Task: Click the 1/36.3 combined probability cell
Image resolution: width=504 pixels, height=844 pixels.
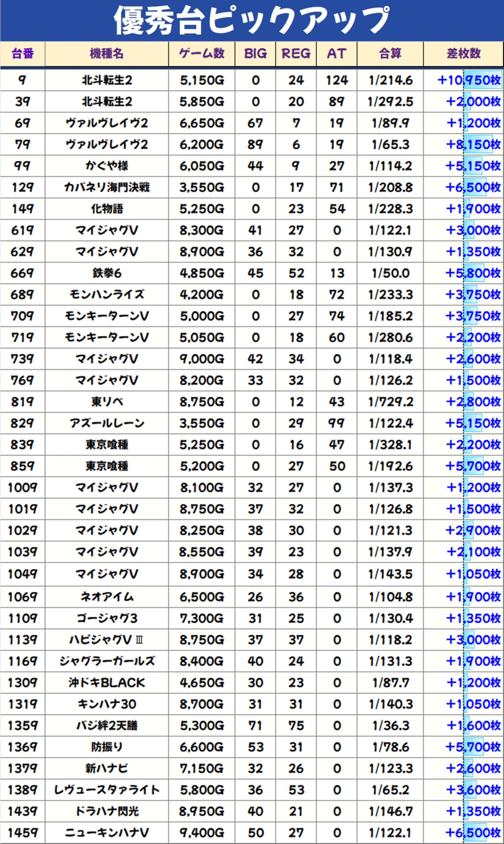Action: 390,726
